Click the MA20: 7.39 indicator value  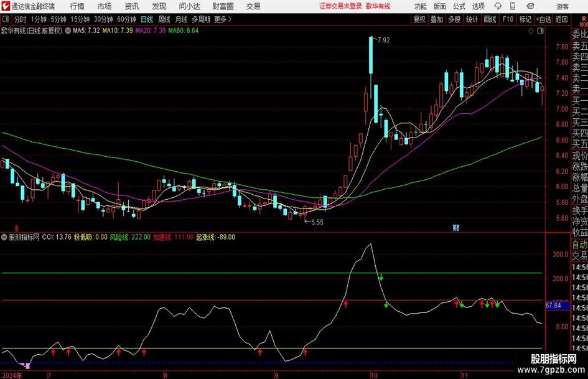151,30
